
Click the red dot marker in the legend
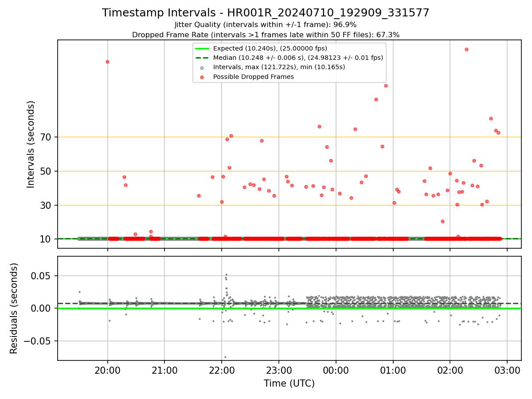coord(202,77)
